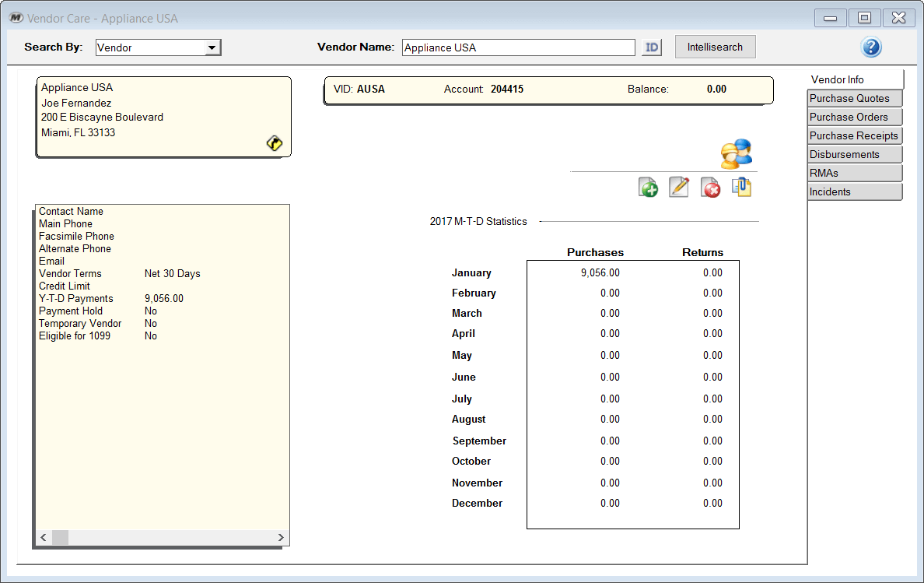Maximize the Vendor Care window

click(x=864, y=18)
